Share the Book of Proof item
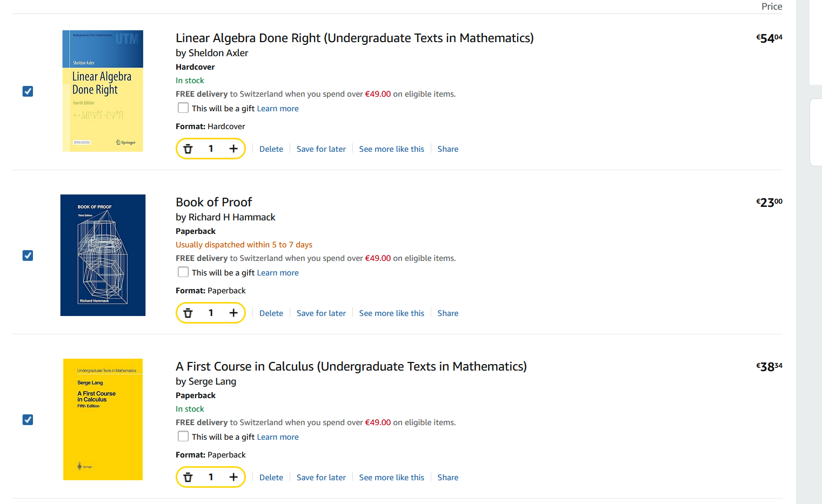The image size is (822, 504). point(448,313)
